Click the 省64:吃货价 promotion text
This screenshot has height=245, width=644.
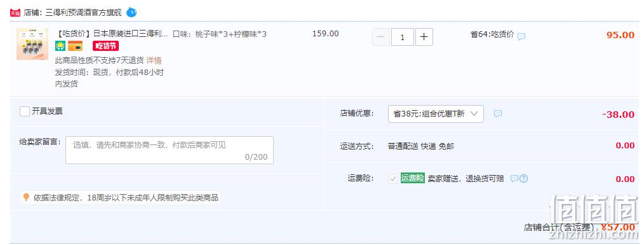point(492,34)
